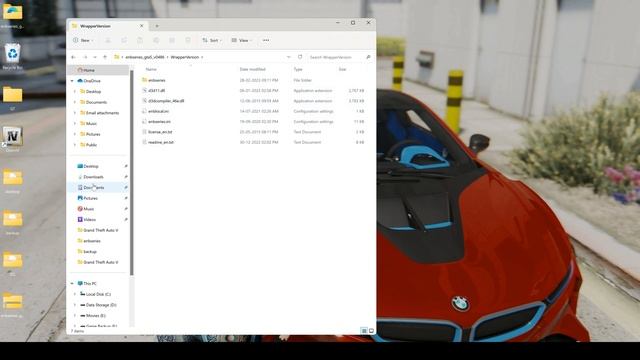
Task: Click the search magnifier icon
Action: click(368, 57)
